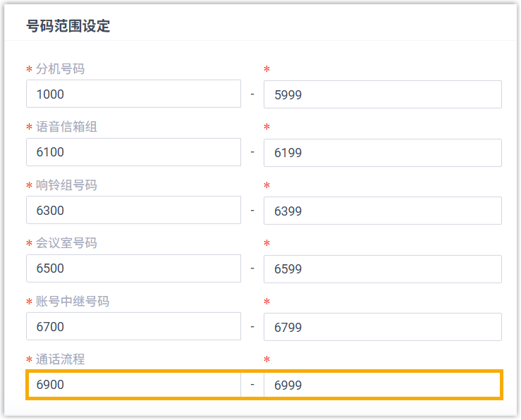Click the 分机号码 label

[61, 69]
